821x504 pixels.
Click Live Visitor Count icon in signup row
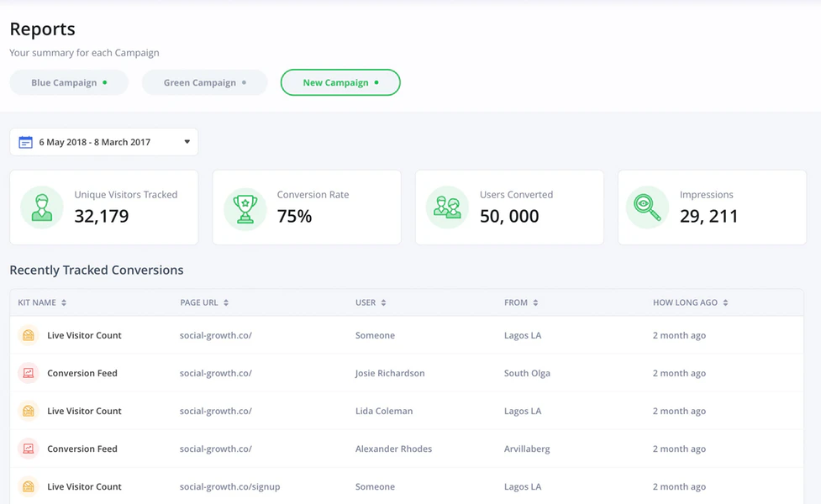click(x=29, y=486)
